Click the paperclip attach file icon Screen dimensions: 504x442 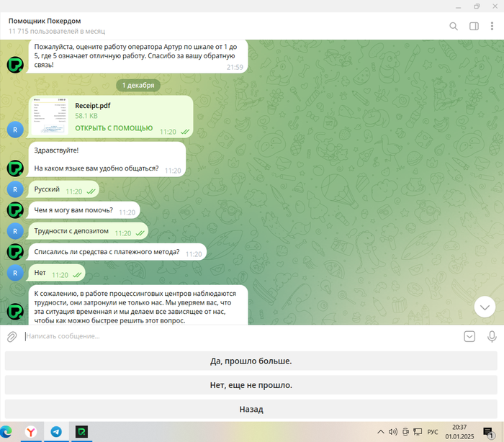tap(12, 337)
